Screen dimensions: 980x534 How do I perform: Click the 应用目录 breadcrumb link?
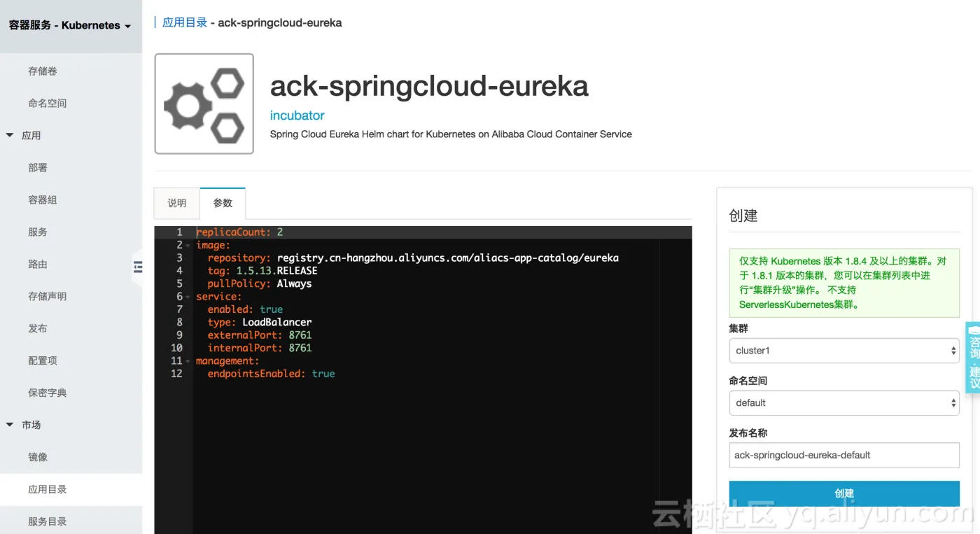tap(185, 22)
